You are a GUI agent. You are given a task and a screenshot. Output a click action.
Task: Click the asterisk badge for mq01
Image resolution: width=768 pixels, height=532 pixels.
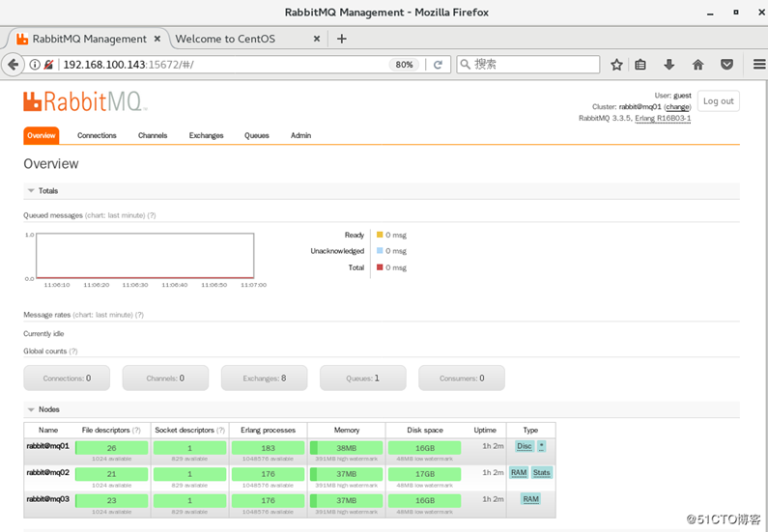click(541, 446)
